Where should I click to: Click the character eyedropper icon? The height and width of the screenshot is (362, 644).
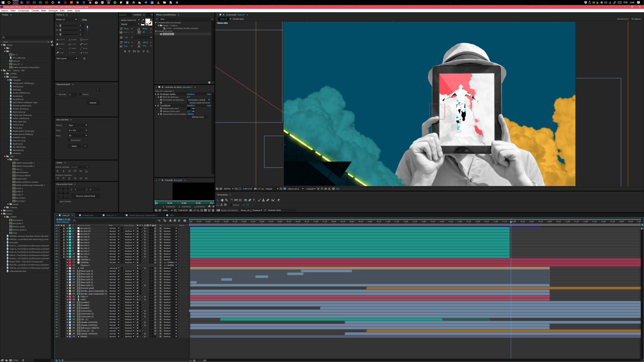[143, 20]
